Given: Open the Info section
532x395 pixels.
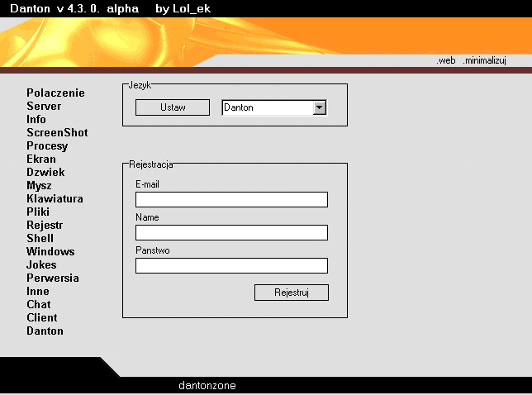Looking at the screenshot, I should click(36, 120).
